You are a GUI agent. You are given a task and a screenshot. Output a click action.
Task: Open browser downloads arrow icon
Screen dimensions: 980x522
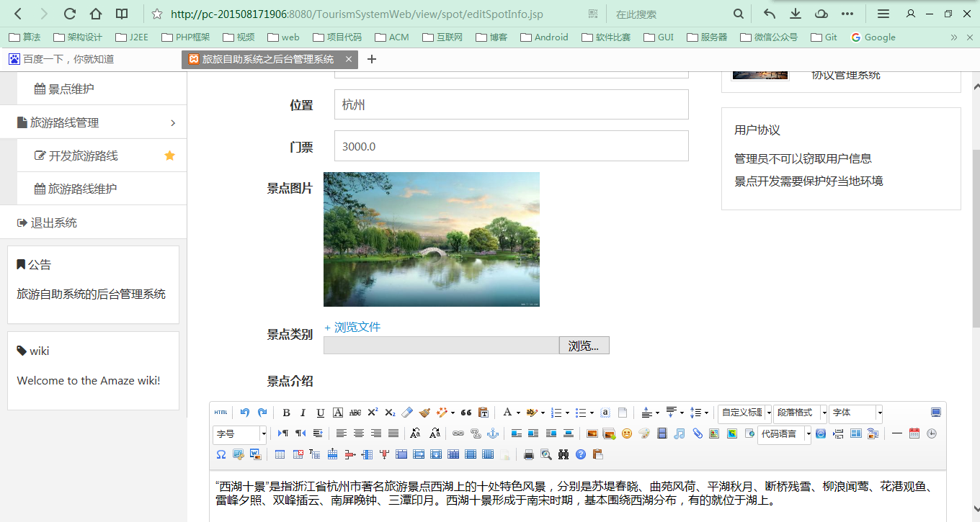pyautogui.click(x=796, y=14)
